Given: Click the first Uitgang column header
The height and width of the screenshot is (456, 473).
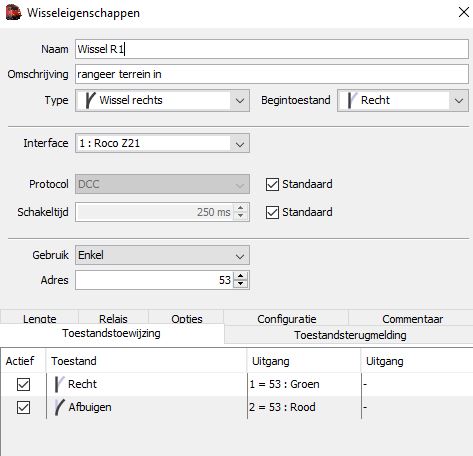Looking at the screenshot, I should pos(304,361).
